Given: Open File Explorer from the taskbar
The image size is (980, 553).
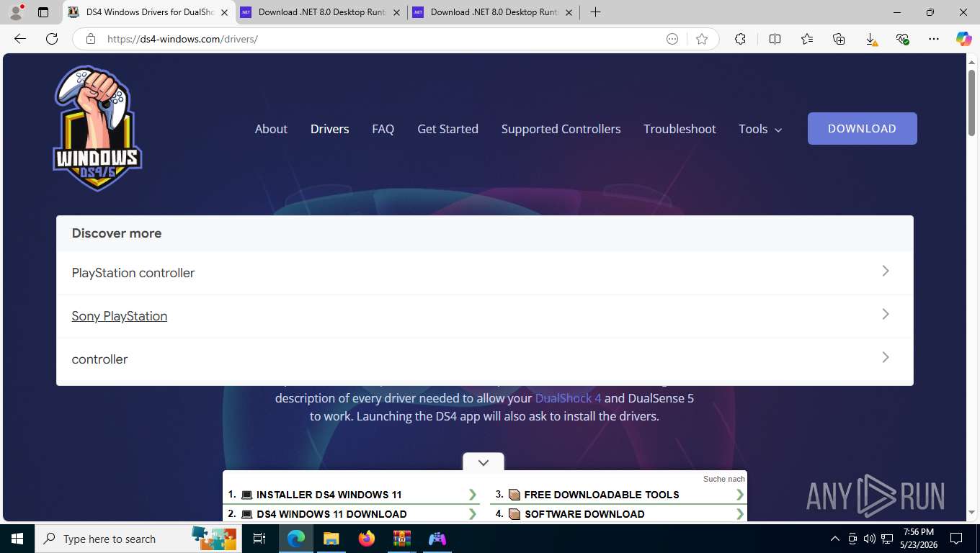Looking at the screenshot, I should [x=331, y=539].
